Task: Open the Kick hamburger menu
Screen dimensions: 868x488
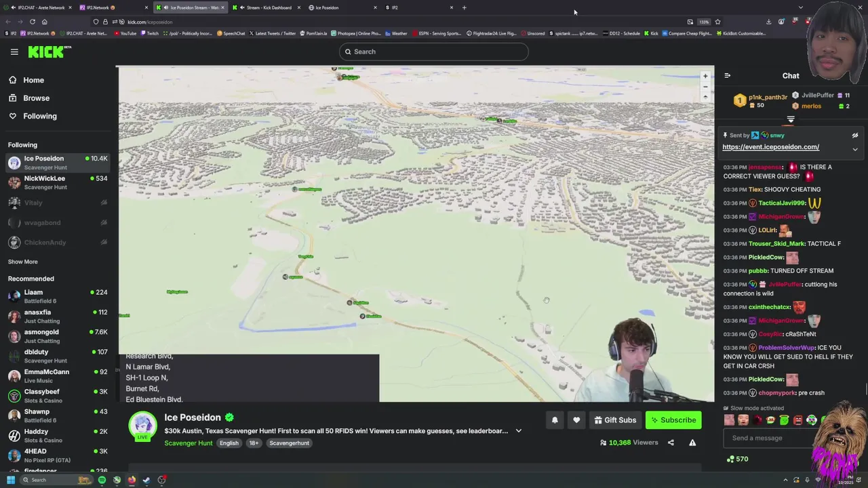Action: [14, 52]
